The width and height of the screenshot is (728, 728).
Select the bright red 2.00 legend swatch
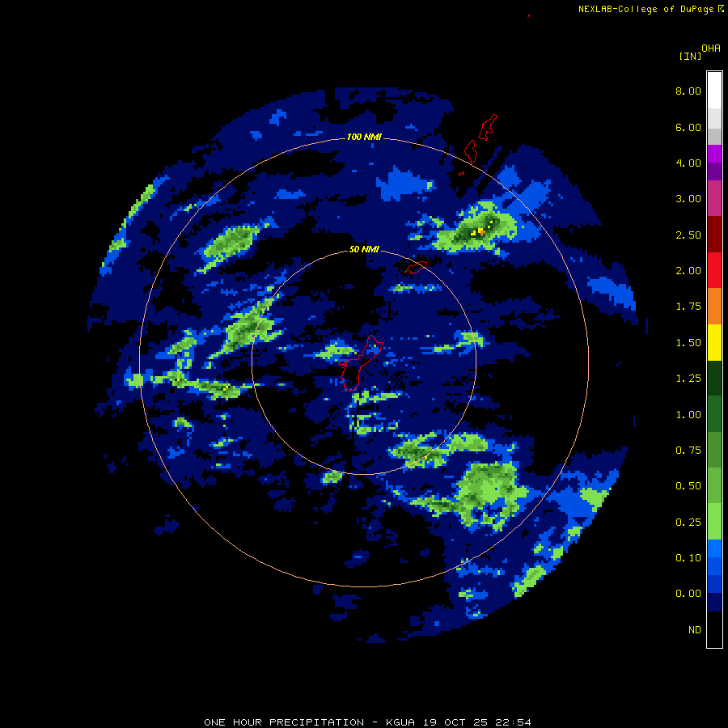(714, 270)
